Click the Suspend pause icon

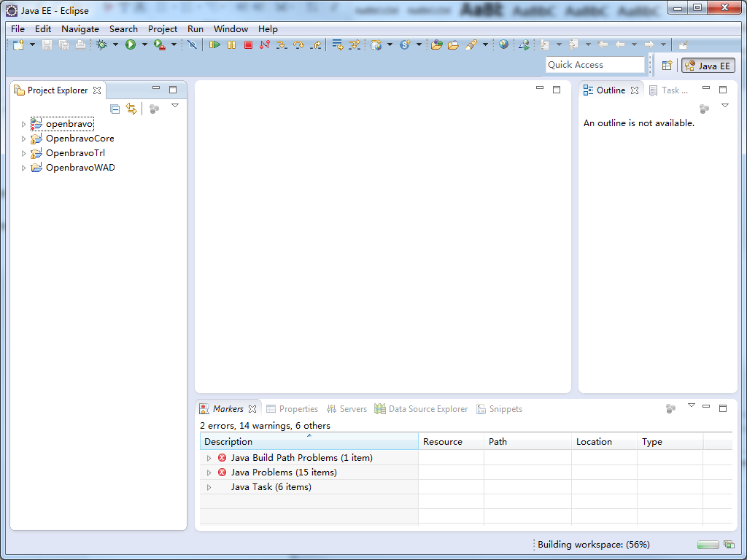pyautogui.click(x=231, y=44)
